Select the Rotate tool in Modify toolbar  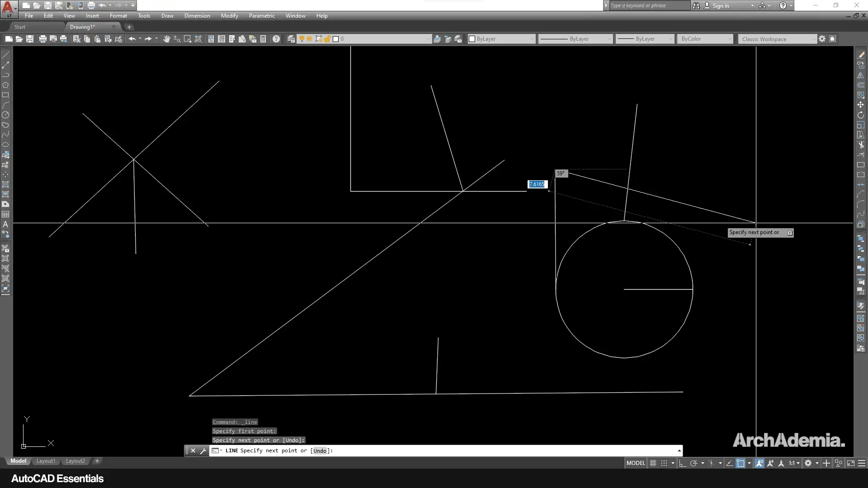861,115
